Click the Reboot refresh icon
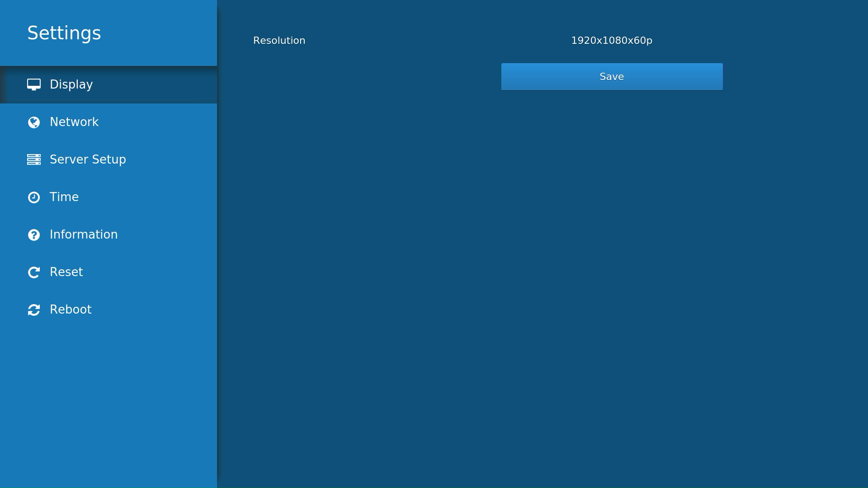Screen dimensions: 868x488 pos(34,310)
